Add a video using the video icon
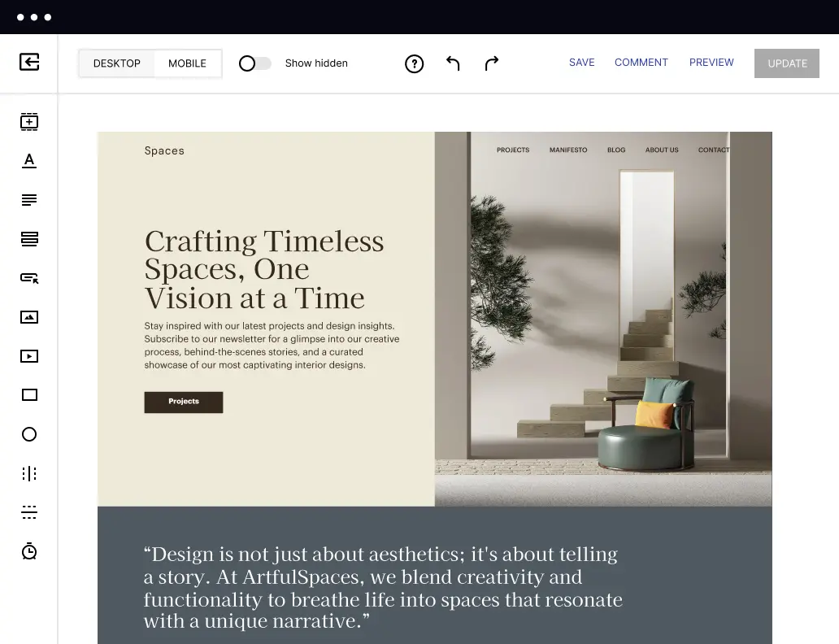This screenshot has height=644, width=839. (x=29, y=356)
